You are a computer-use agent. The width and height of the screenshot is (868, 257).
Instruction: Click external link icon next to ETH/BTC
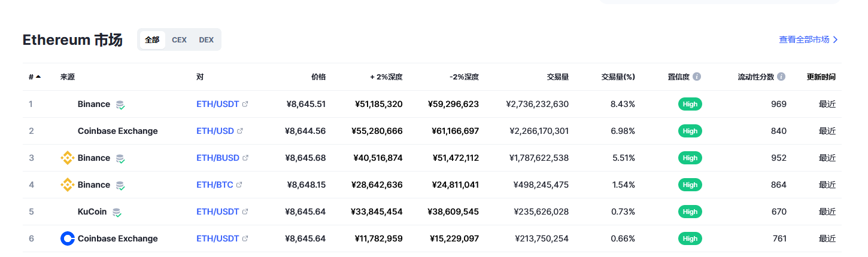click(x=239, y=185)
